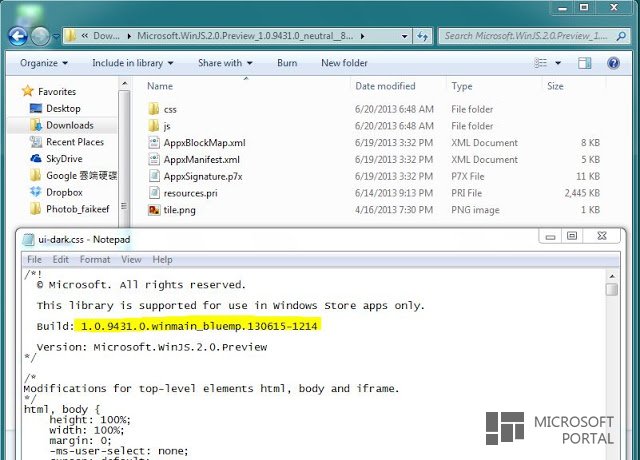This screenshot has height=460, width=640.
Task: Click the New folder button
Action: (x=344, y=63)
